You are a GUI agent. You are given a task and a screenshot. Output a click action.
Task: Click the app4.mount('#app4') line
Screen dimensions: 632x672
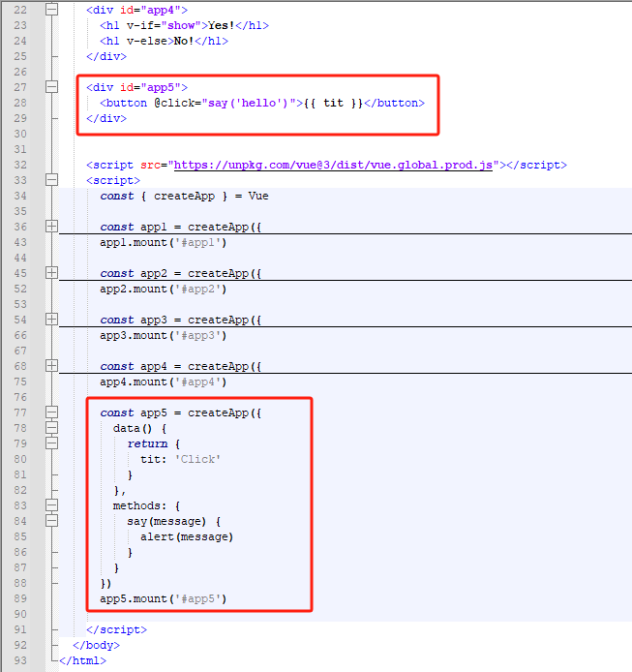163,382
